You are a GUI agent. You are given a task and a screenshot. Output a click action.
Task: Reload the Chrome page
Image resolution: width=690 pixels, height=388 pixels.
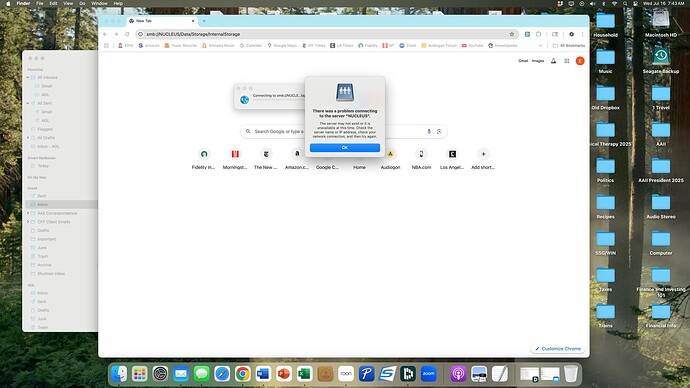tap(127, 34)
